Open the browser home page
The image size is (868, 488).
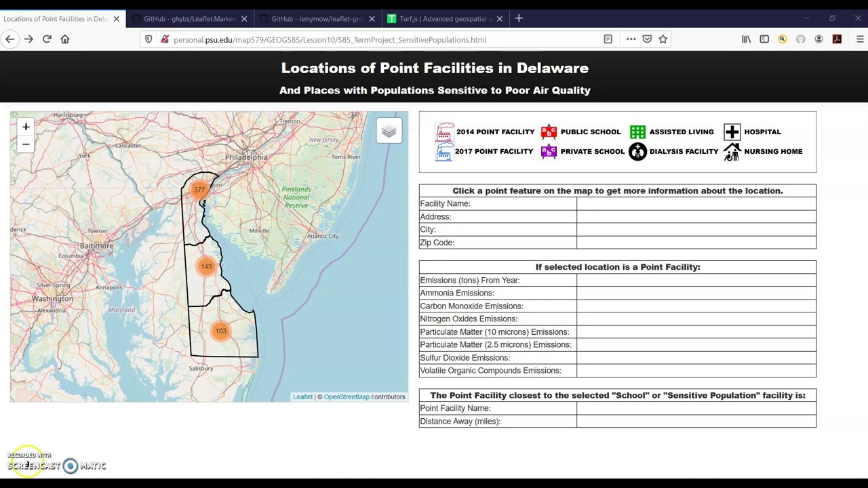pos(65,39)
